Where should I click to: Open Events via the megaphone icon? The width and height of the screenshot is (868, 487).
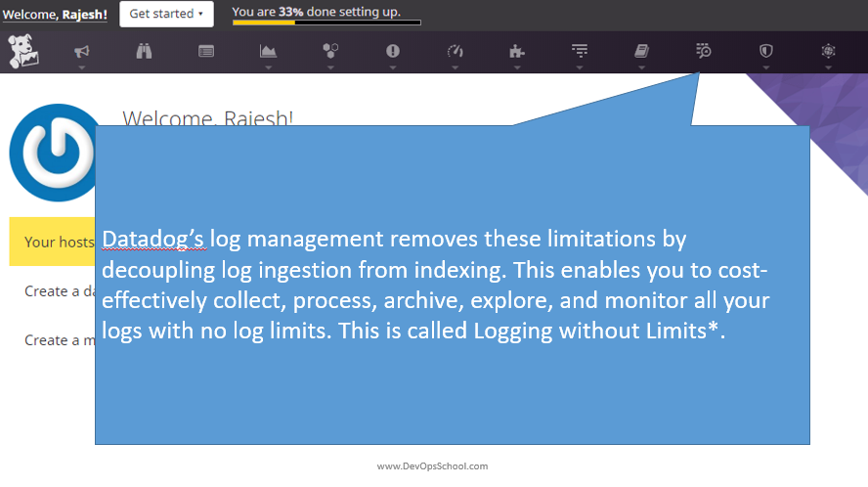(x=81, y=52)
